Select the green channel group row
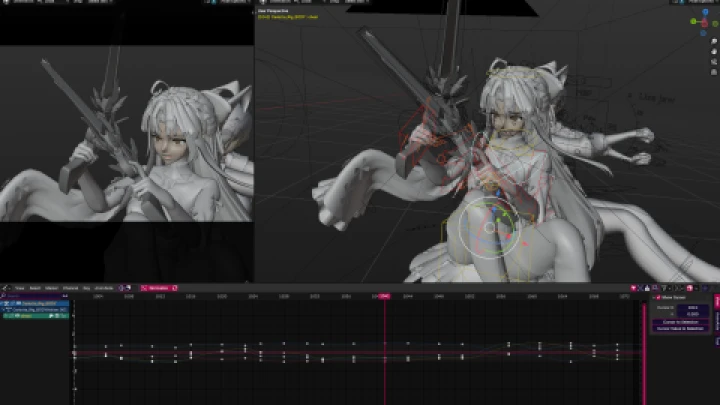Viewport: 720px width, 405px height. click(x=36, y=316)
